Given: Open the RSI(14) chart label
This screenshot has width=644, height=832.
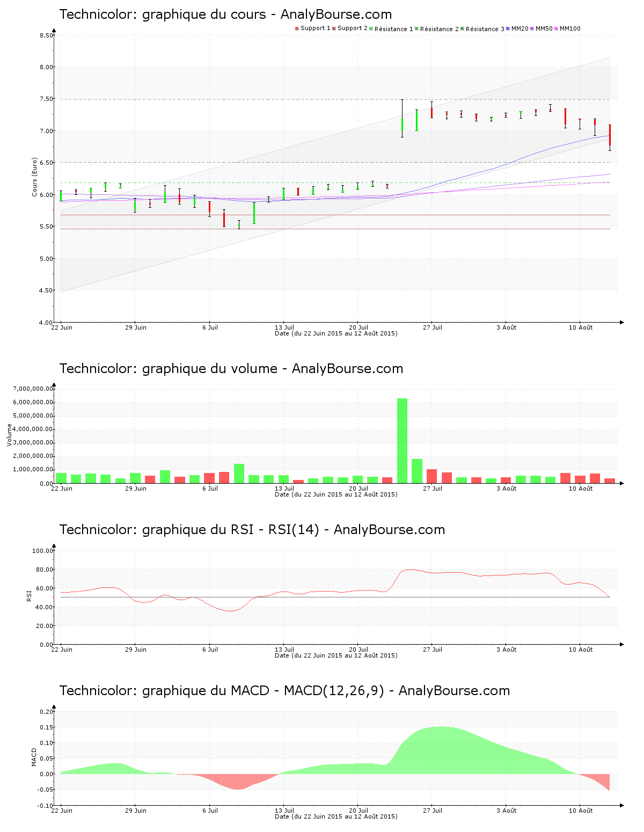Looking at the screenshot, I should click(252, 530).
